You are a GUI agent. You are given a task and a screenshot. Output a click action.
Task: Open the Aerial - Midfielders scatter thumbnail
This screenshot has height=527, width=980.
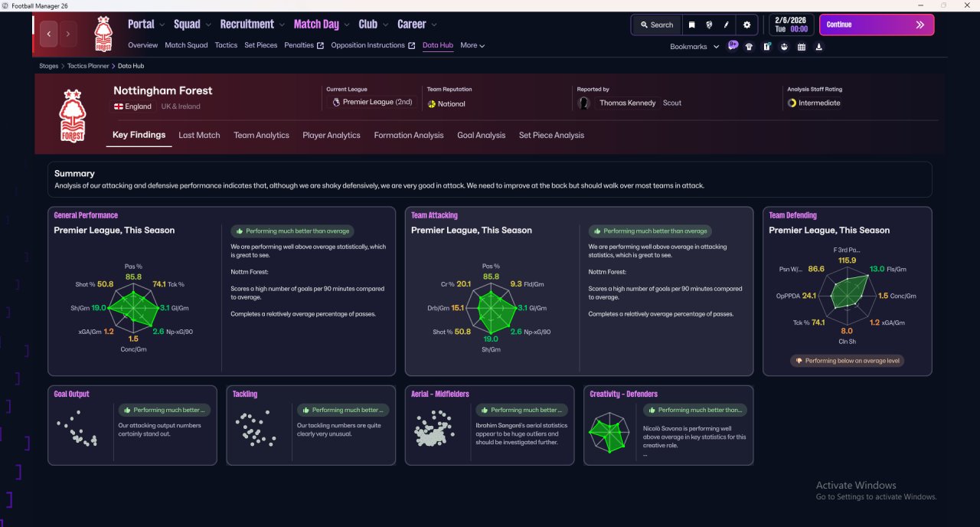434,430
